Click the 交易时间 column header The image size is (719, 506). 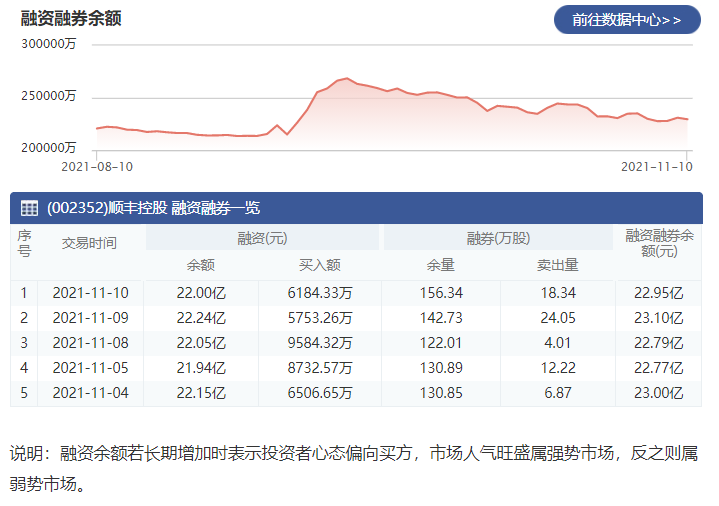[x=89, y=243]
